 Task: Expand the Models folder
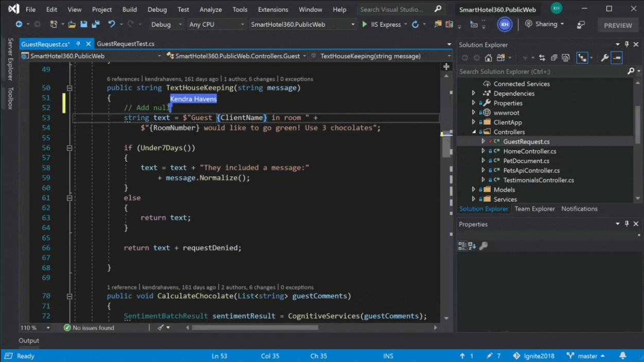[474, 190]
